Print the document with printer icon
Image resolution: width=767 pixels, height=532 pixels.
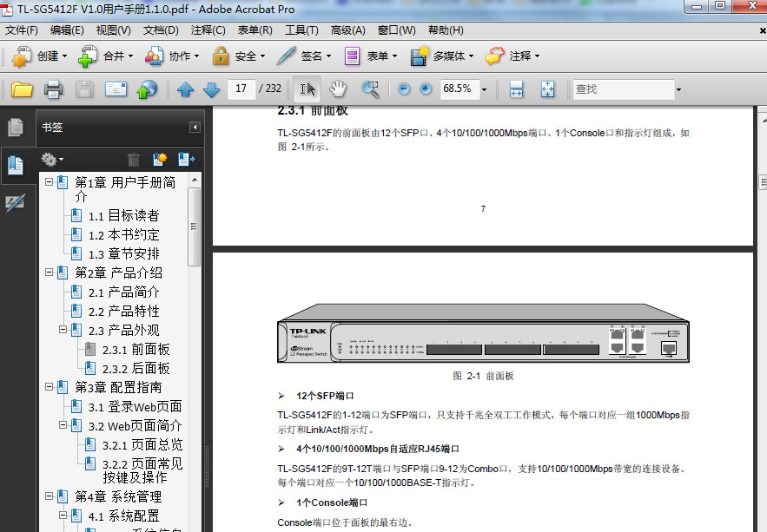coord(53,89)
